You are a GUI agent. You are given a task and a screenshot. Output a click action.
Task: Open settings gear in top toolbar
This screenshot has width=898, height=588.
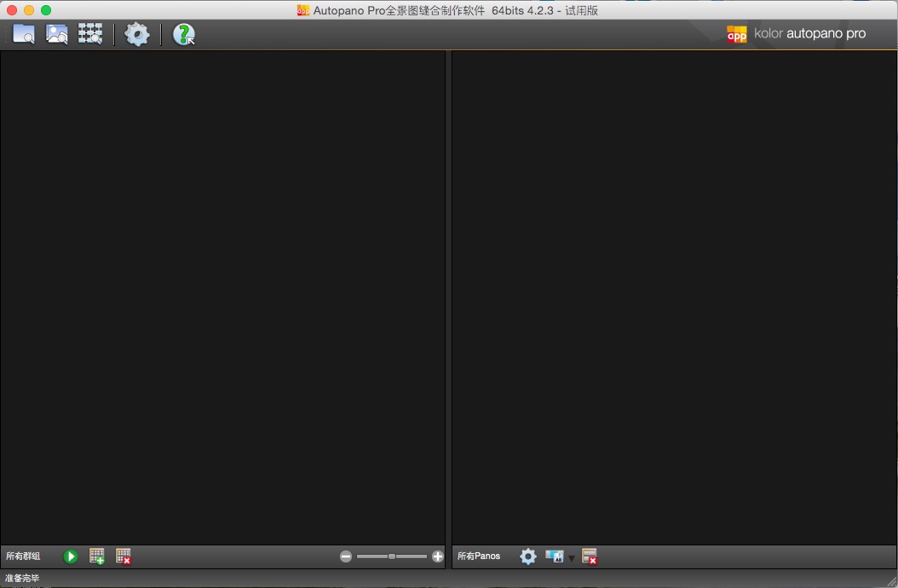tap(137, 34)
